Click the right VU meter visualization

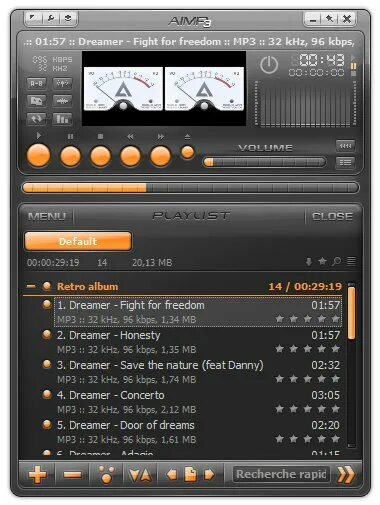point(204,88)
